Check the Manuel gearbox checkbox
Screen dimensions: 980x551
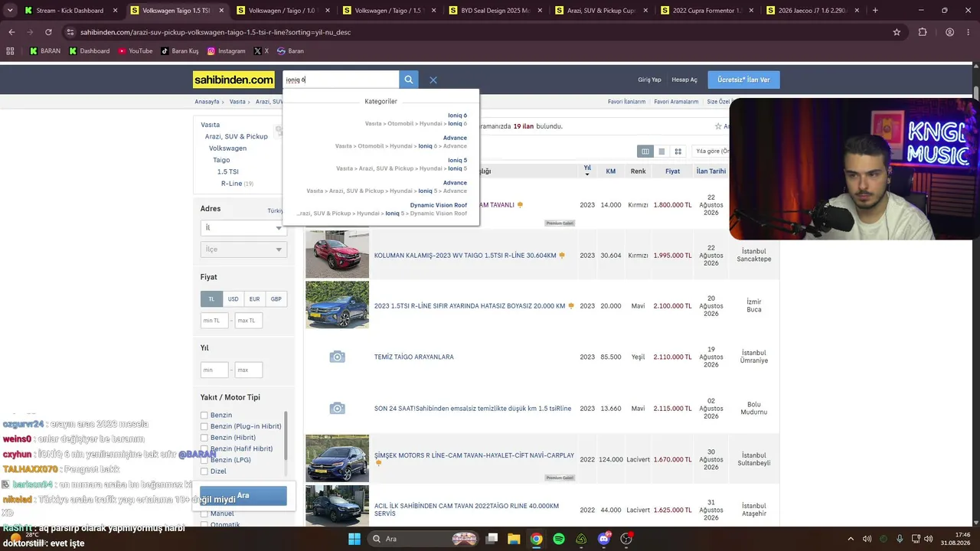coord(204,514)
